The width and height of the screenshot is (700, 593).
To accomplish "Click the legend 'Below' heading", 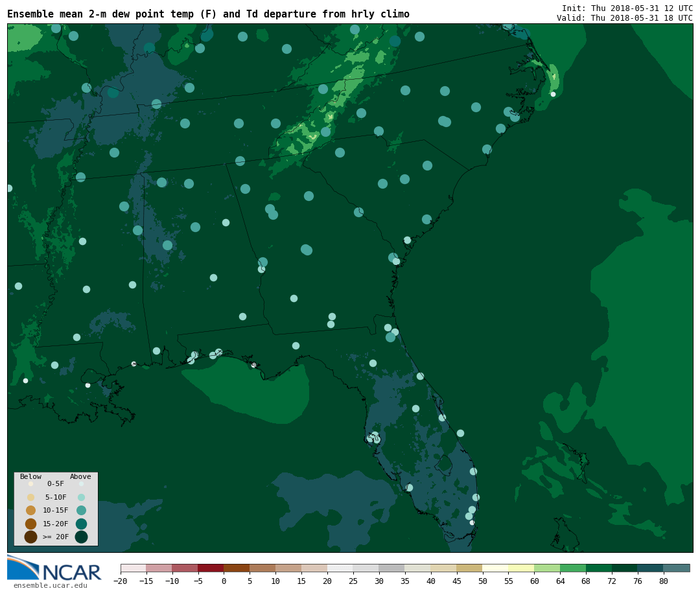I will click(x=31, y=476).
